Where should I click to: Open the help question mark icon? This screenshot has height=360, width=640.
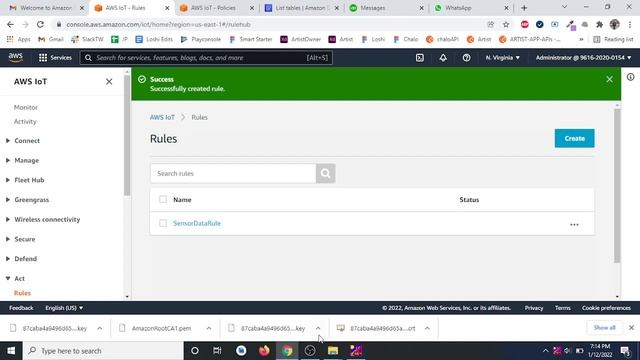[466, 58]
